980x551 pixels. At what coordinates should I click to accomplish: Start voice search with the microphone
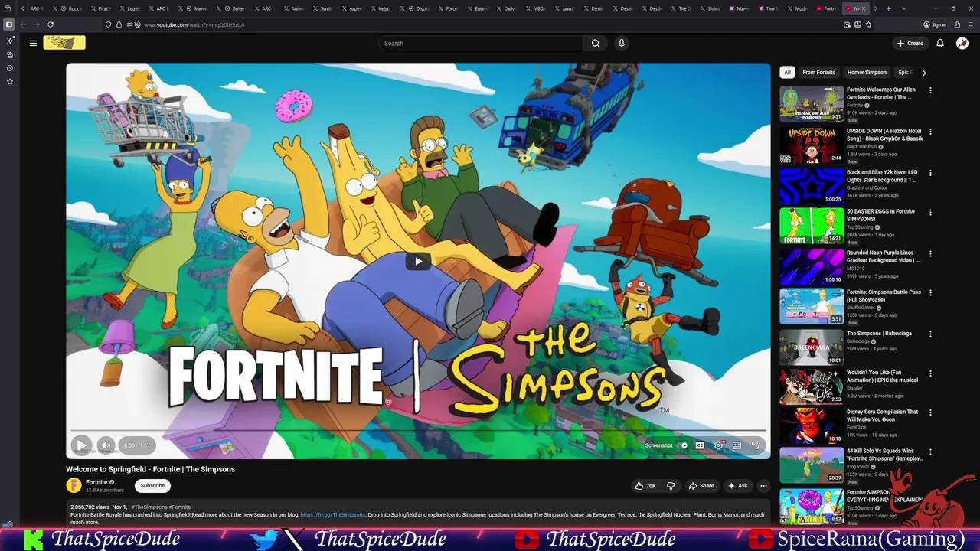click(622, 43)
